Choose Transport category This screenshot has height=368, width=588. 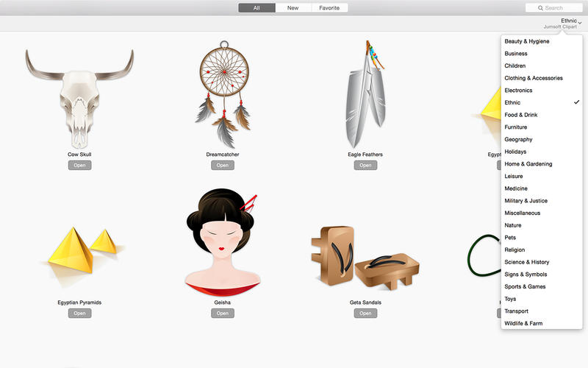click(x=542, y=311)
